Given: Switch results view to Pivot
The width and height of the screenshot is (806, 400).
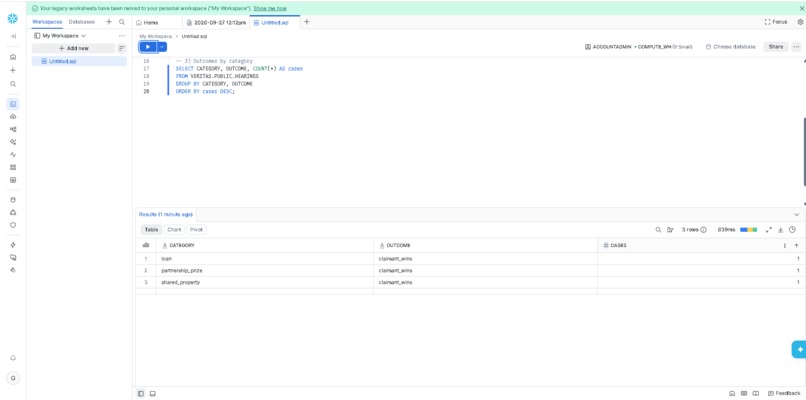Looking at the screenshot, I should [196, 230].
